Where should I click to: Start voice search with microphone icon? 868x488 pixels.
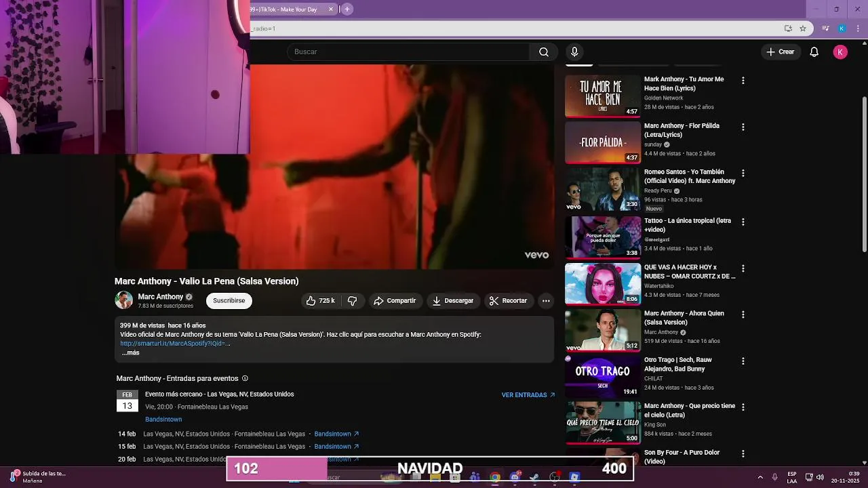click(x=574, y=52)
